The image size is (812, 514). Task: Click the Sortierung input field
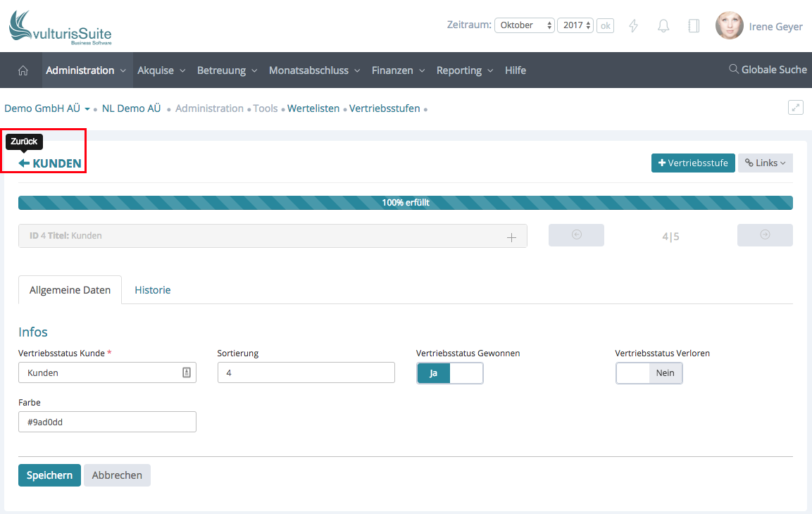coord(306,372)
